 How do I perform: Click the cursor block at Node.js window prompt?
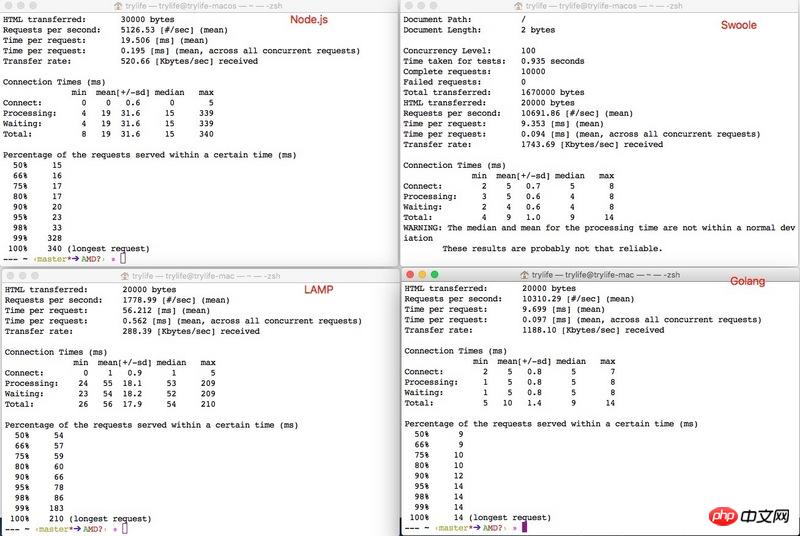tap(123, 259)
